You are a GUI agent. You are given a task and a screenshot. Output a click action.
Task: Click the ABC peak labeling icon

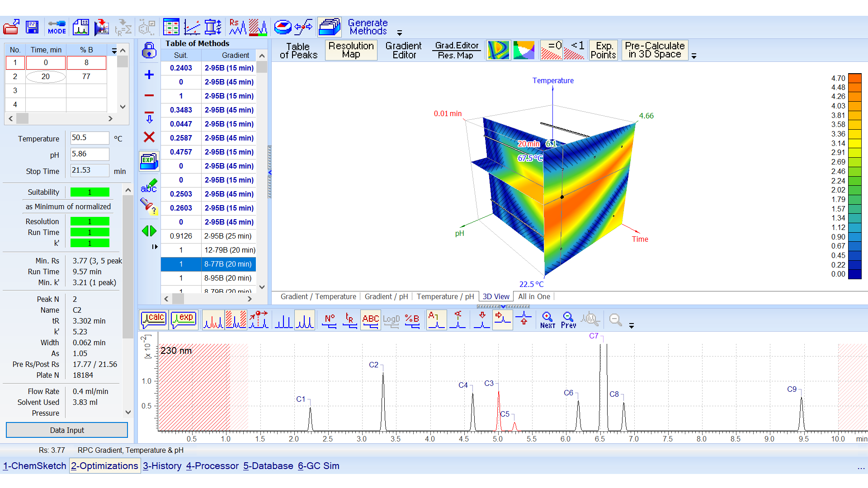tap(371, 319)
